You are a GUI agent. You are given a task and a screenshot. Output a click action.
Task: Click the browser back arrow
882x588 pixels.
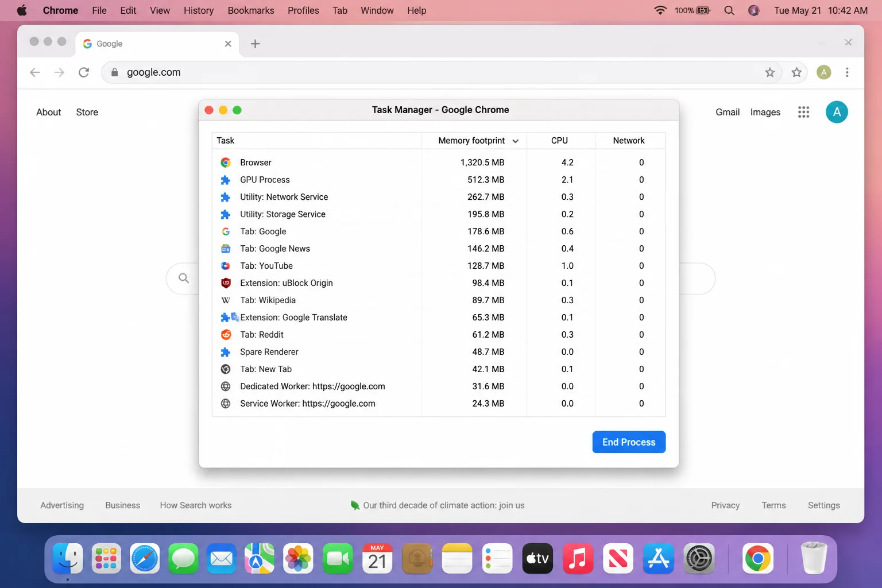(x=35, y=72)
